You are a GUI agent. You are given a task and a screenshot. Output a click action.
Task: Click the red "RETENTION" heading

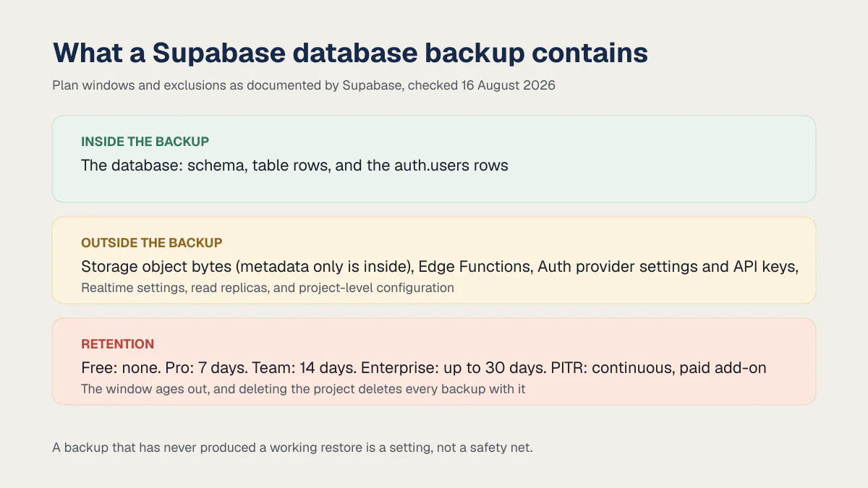pyautogui.click(x=117, y=344)
